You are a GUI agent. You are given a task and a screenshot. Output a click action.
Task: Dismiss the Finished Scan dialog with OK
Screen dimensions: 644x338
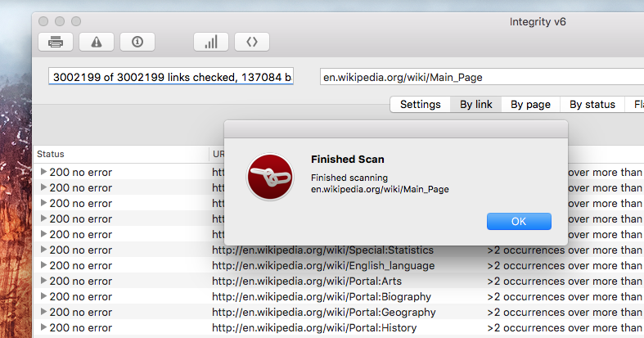(519, 221)
